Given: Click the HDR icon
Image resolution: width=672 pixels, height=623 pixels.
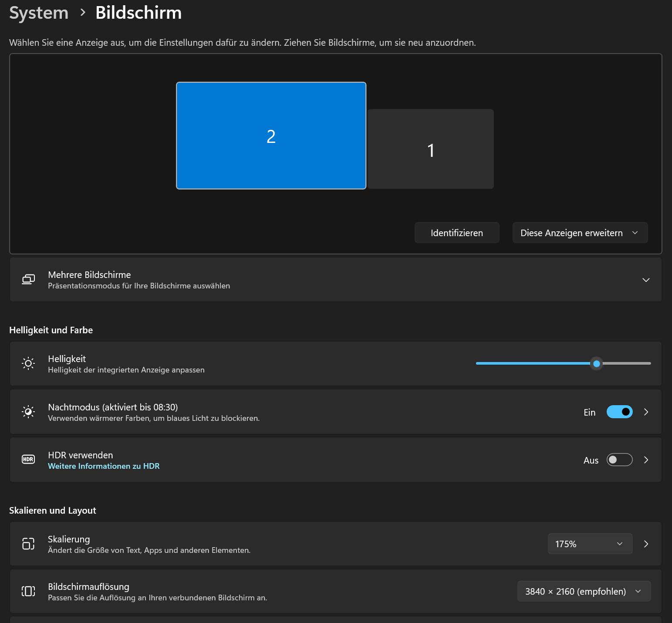Looking at the screenshot, I should pyautogui.click(x=28, y=459).
